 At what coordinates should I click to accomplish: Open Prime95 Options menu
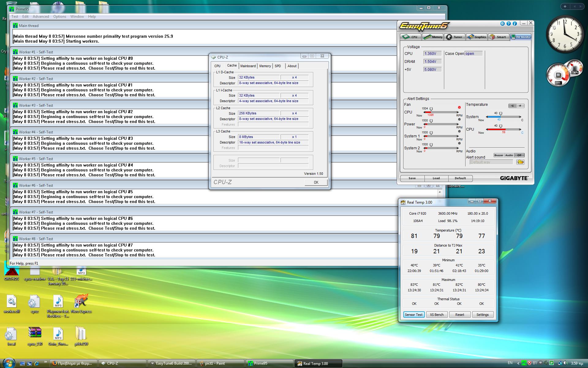pyautogui.click(x=60, y=17)
